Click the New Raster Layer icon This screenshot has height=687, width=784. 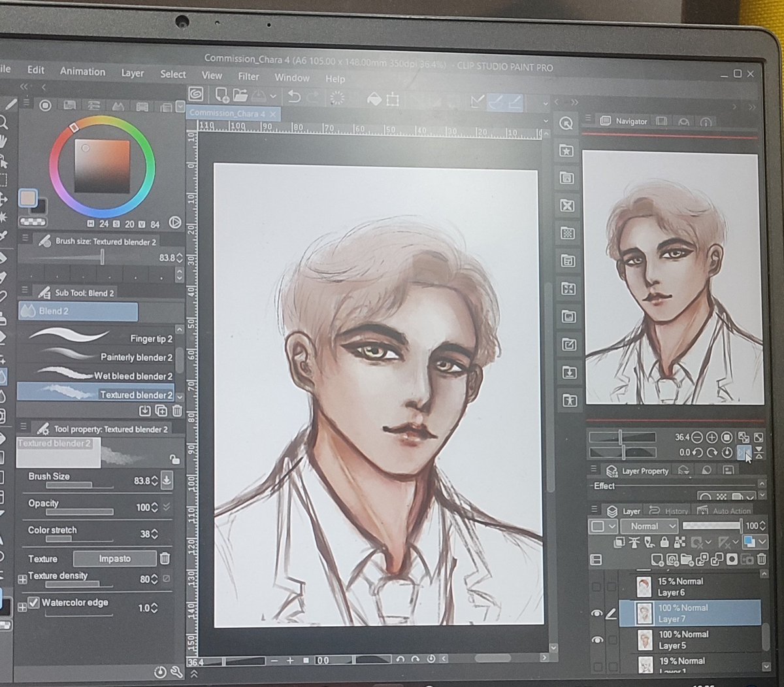tap(659, 560)
